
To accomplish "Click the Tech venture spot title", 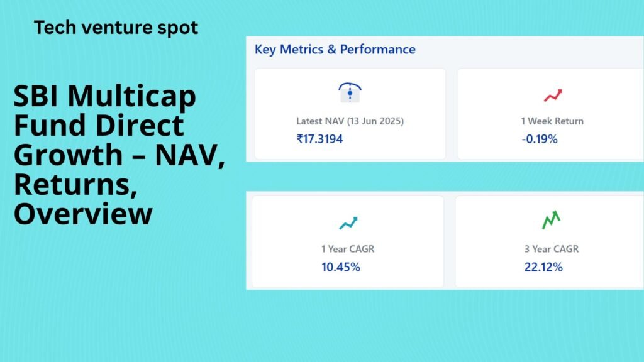I will click(116, 28).
